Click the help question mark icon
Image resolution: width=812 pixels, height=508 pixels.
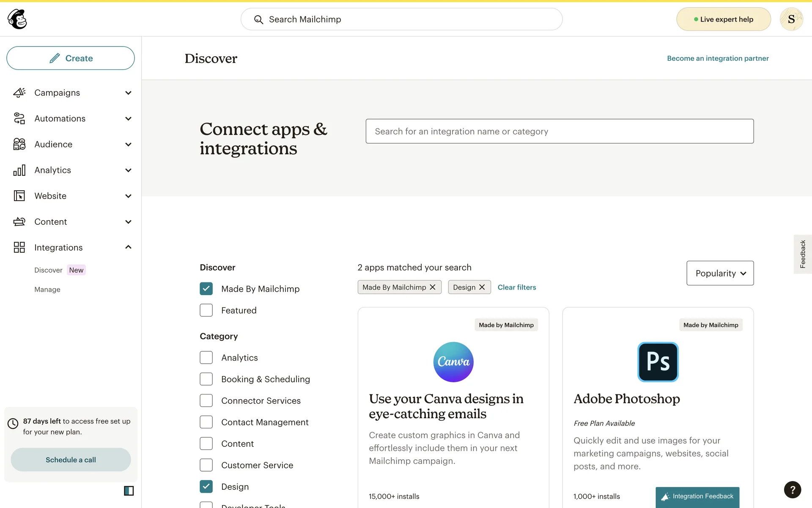click(792, 489)
